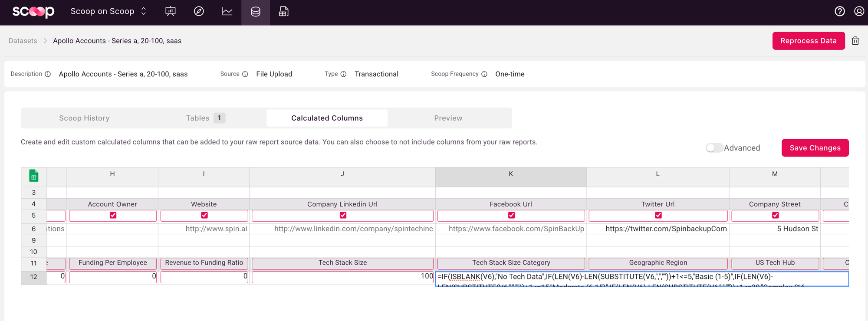The image size is (868, 321).
Task: Click the Twitter Url header cell
Action: click(658, 204)
